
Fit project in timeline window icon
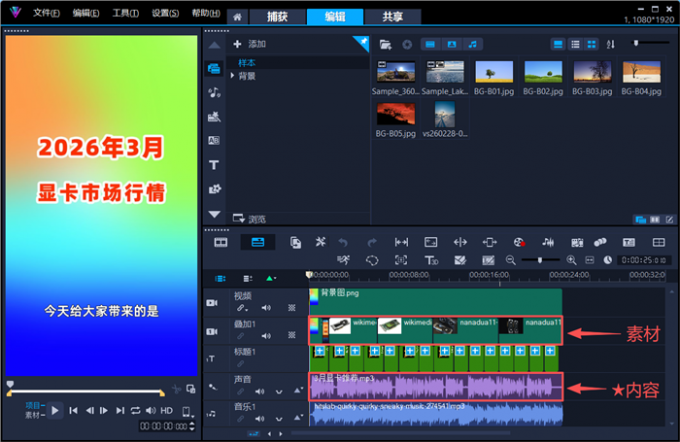589,260
